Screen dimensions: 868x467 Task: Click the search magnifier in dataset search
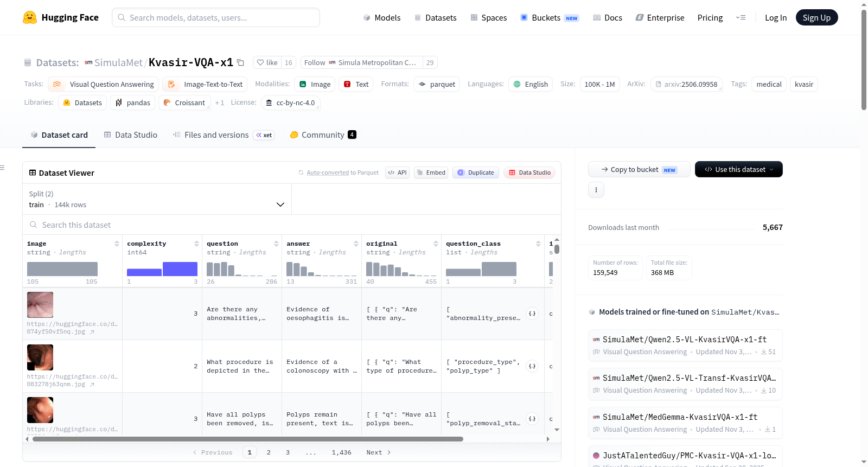(34, 225)
